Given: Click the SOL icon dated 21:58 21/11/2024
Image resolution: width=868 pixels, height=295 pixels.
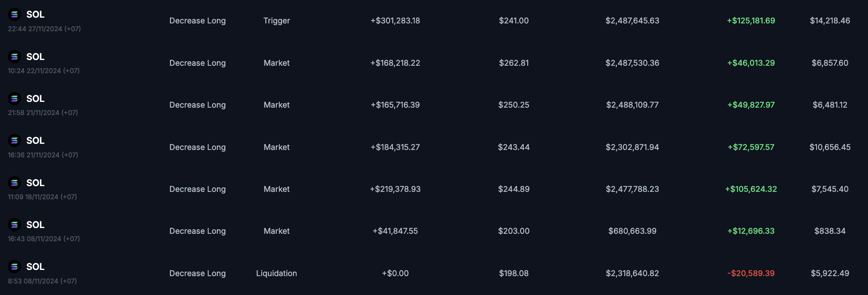Looking at the screenshot, I should 14,99.
